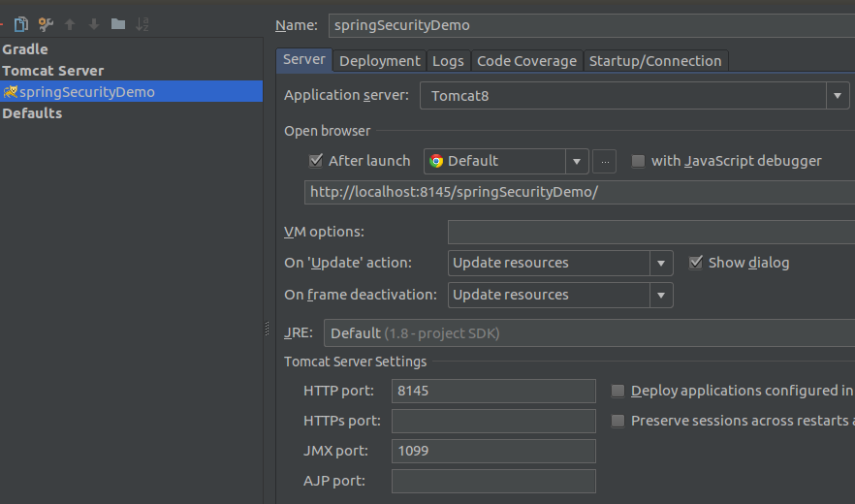
Task: Click the AJP port field
Action: [493, 481]
